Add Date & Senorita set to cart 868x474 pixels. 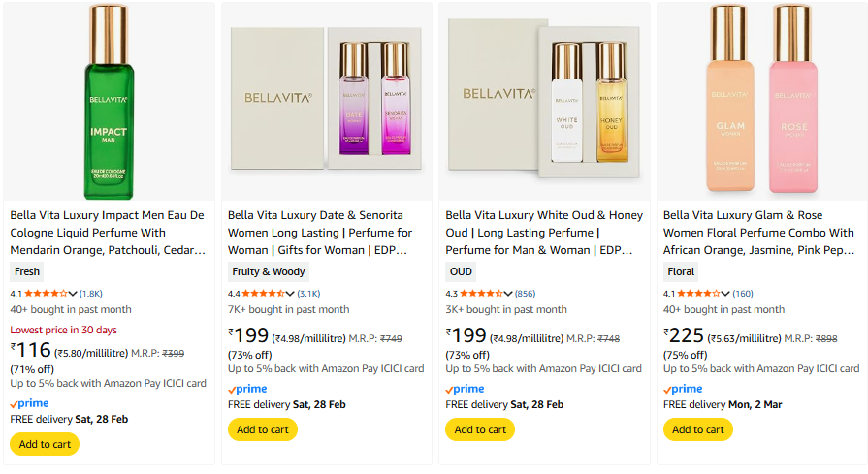(263, 429)
